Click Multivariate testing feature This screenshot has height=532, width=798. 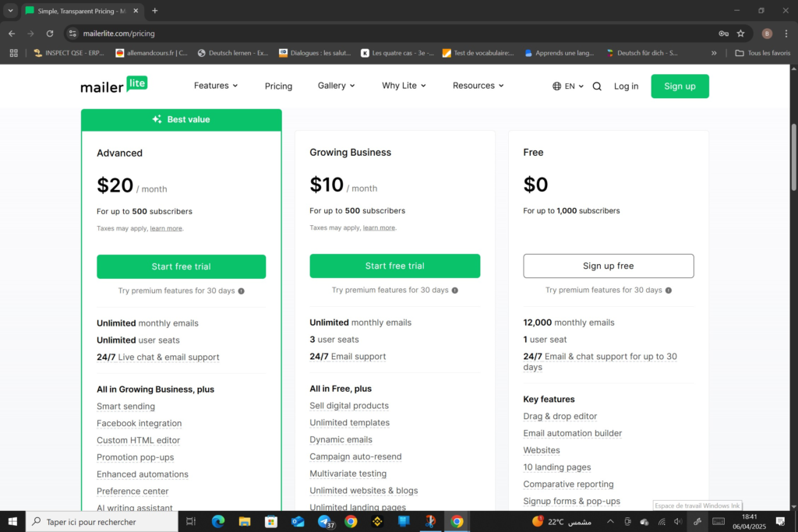(348, 474)
